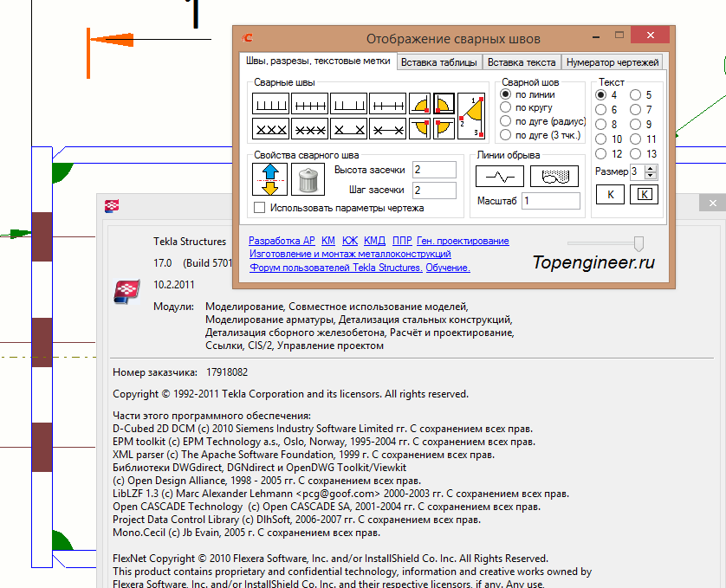Click the dialog's orange C title icon

tap(247, 38)
